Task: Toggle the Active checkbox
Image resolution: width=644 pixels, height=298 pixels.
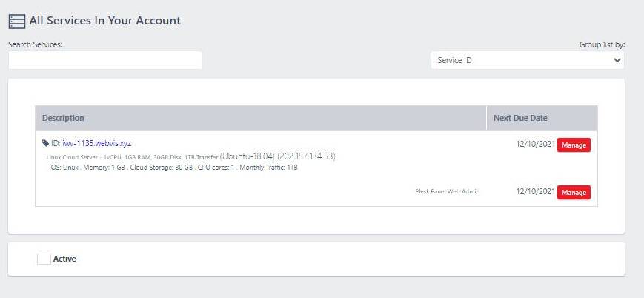Action: (x=44, y=259)
